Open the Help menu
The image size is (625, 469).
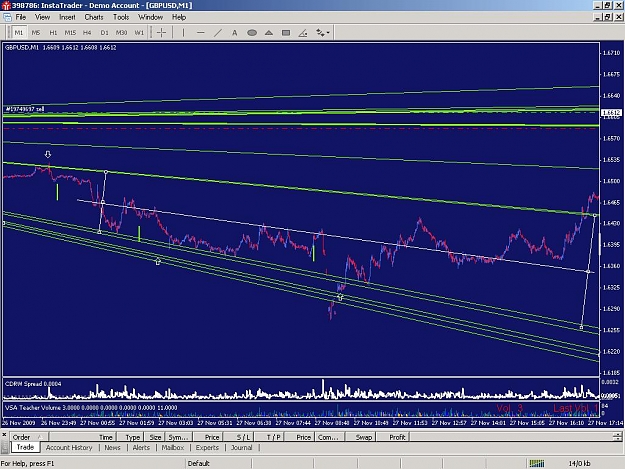tap(179, 17)
